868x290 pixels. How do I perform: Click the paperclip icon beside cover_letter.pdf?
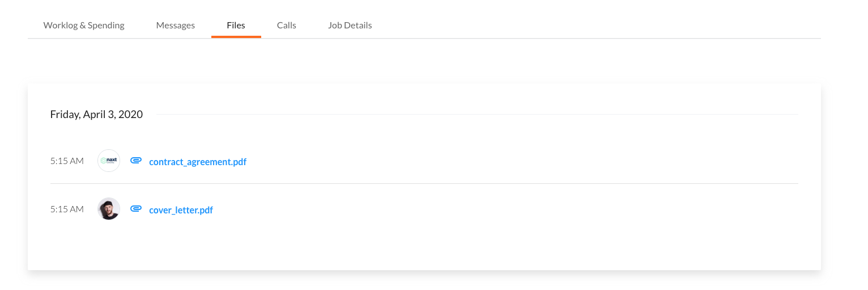coord(136,209)
